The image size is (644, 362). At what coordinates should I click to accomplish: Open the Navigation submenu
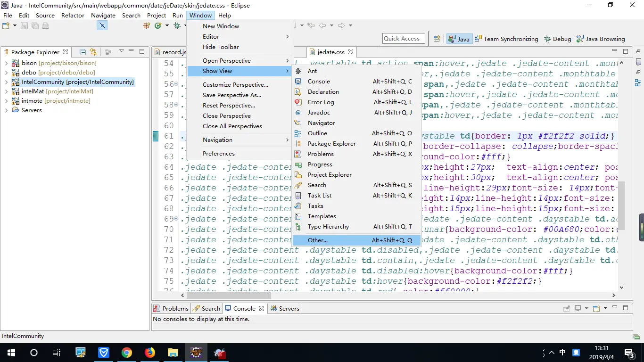tap(240, 140)
